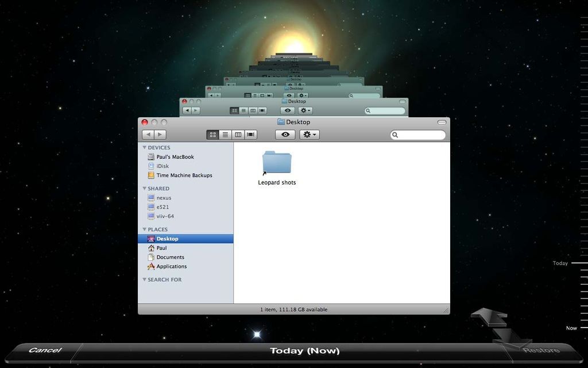The image size is (588, 368).
Task: Collapse the DEVICES sidebar section
Action: pos(144,148)
